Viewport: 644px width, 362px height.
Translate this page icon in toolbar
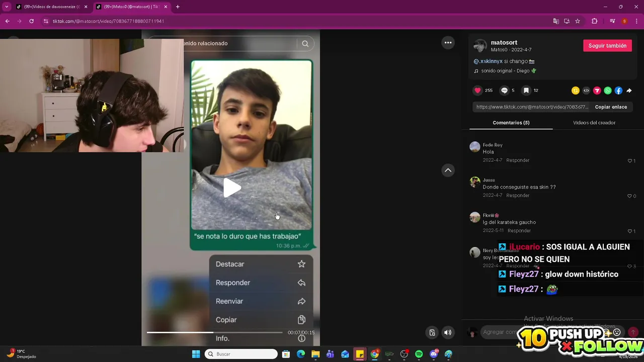coord(555,21)
